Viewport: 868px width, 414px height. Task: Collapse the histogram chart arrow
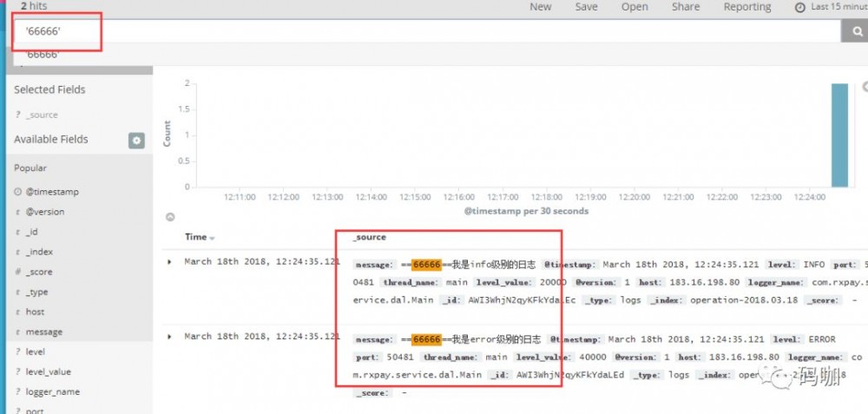(x=170, y=217)
